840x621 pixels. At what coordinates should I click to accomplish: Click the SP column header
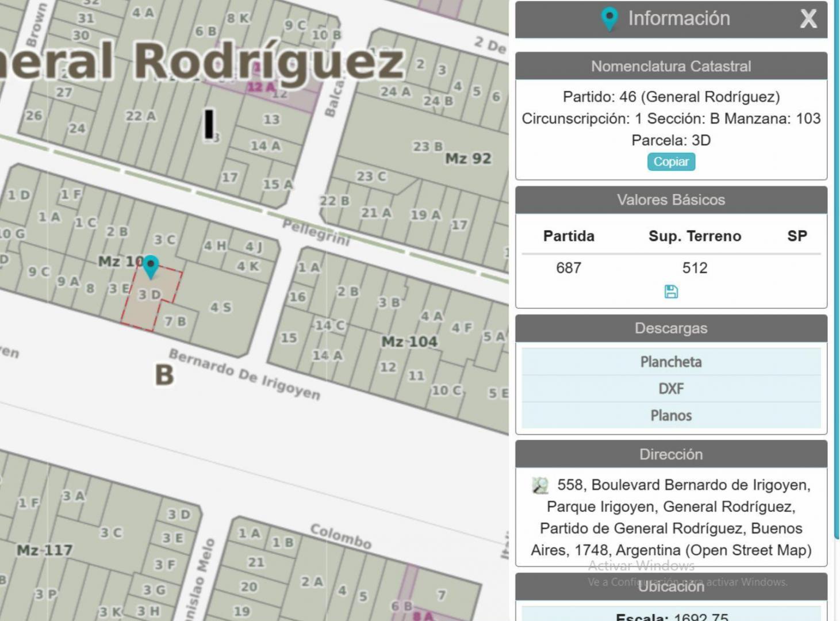tap(797, 236)
